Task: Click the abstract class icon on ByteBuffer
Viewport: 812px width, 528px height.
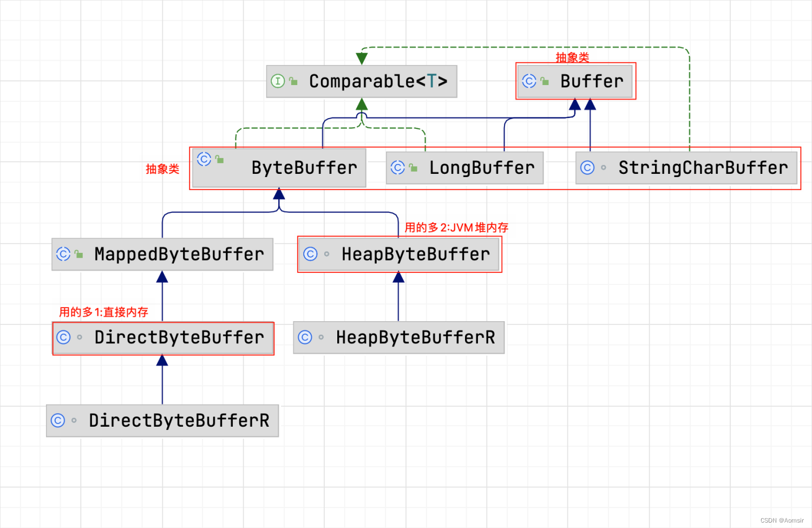Action: click(x=204, y=159)
